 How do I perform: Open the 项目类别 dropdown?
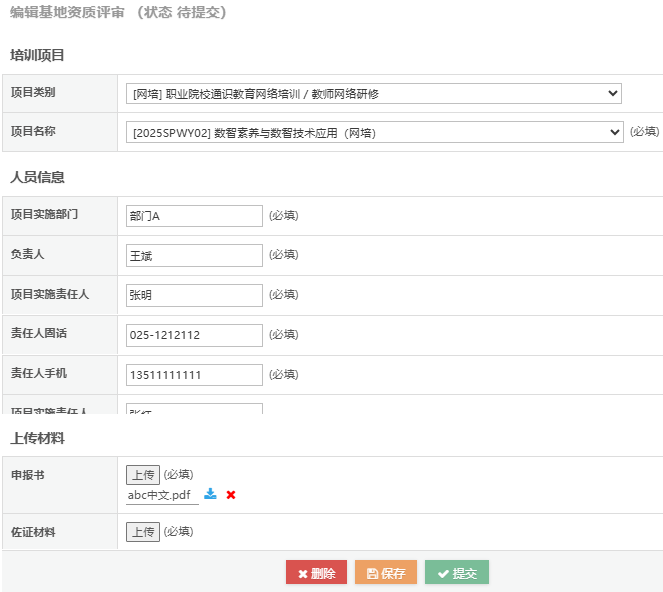(x=374, y=94)
